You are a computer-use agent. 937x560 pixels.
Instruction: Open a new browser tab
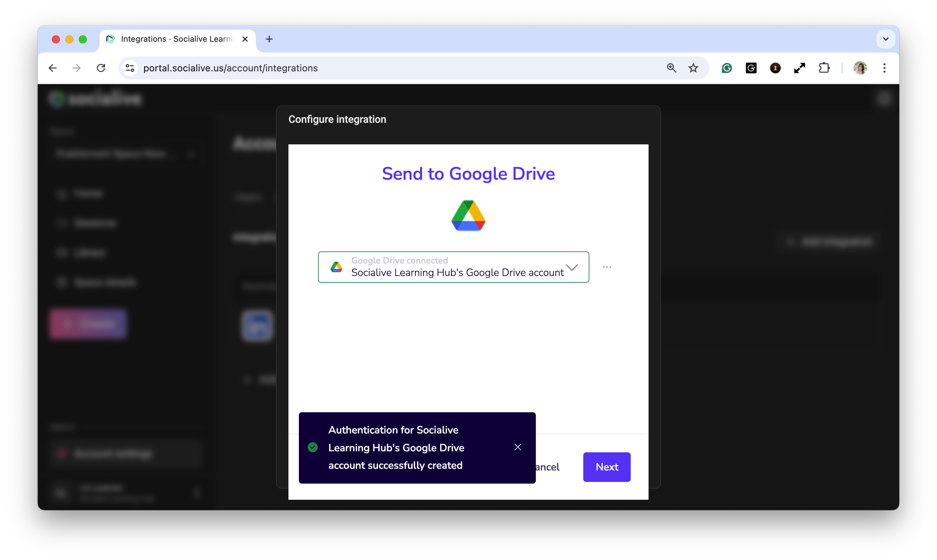point(269,39)
